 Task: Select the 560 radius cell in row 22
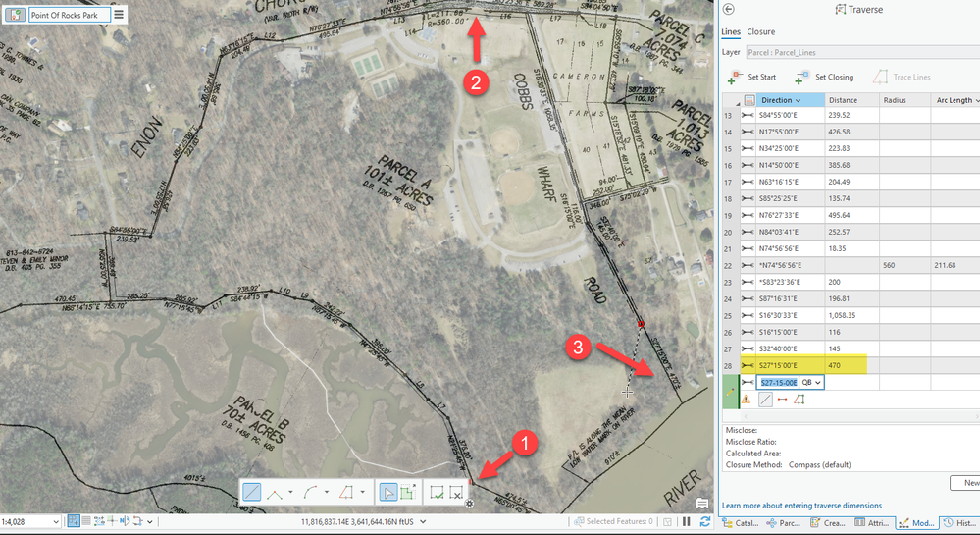pos(904,265)
